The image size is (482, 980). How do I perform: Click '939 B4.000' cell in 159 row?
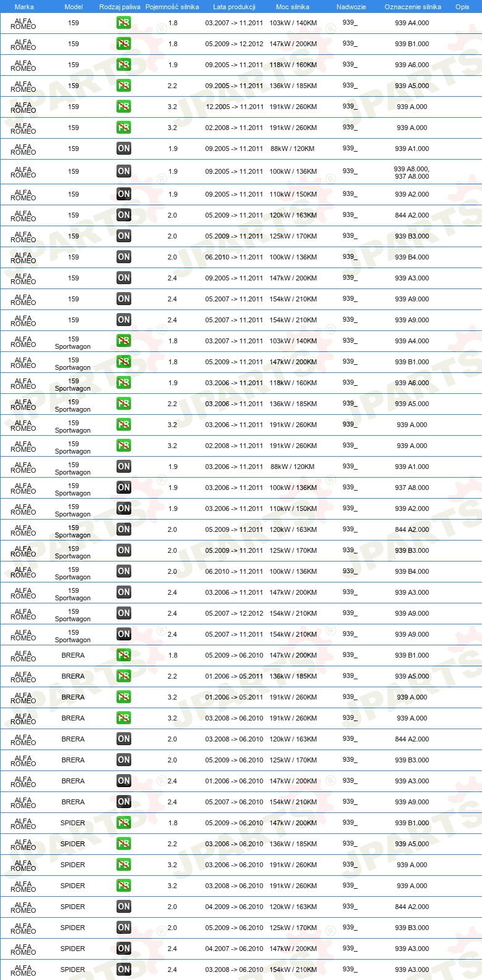(x=412, y=257)
